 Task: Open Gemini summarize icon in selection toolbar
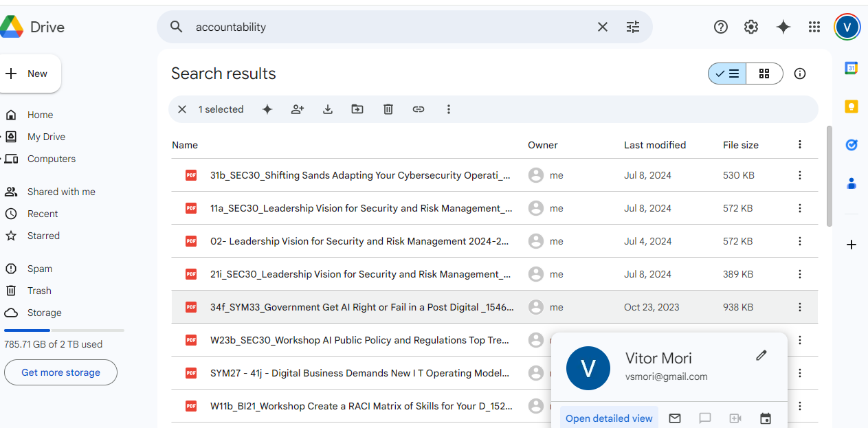click(267, 109)
